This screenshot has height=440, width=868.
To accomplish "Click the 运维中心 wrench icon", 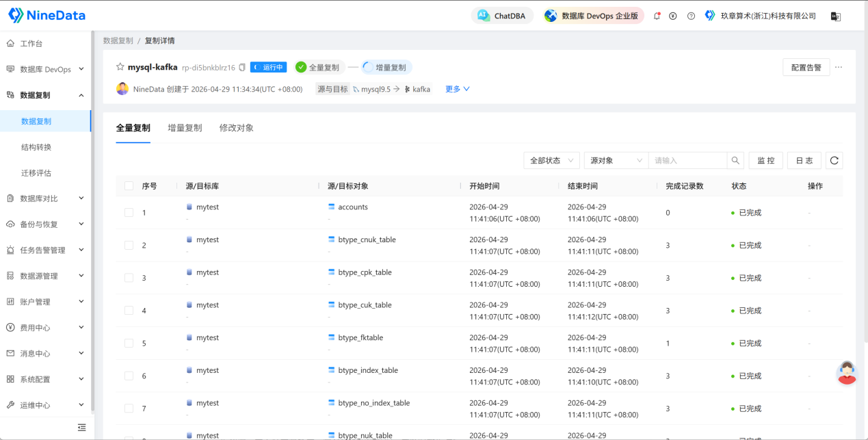I will (10, 405).
